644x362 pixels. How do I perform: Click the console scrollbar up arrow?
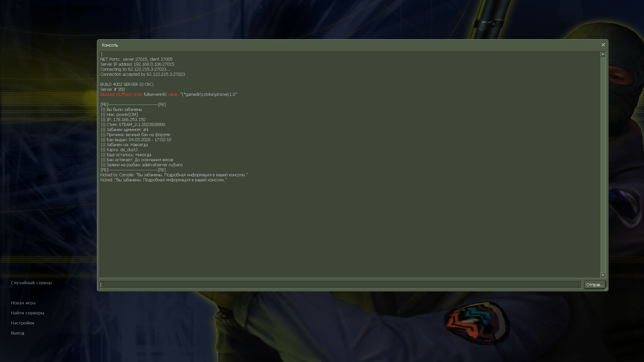coord(603,54)
